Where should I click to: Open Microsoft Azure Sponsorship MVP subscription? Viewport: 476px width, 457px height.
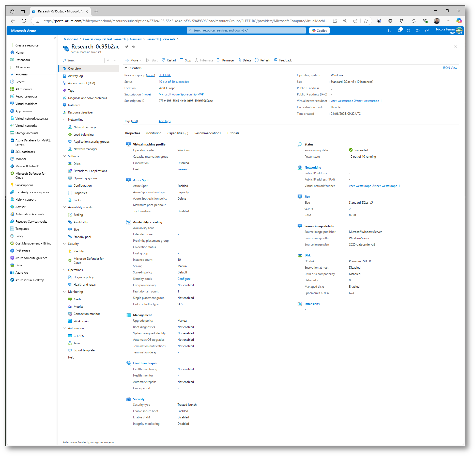[x=181, y=94]
